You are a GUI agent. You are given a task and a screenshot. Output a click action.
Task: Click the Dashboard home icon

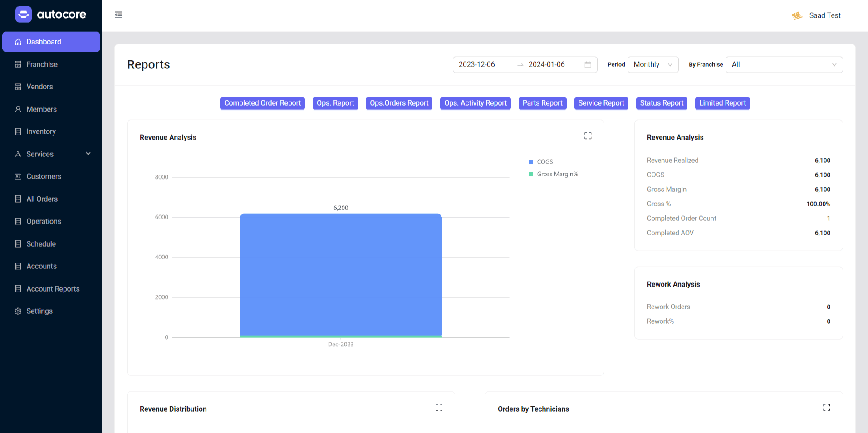(x=18, y=42)
